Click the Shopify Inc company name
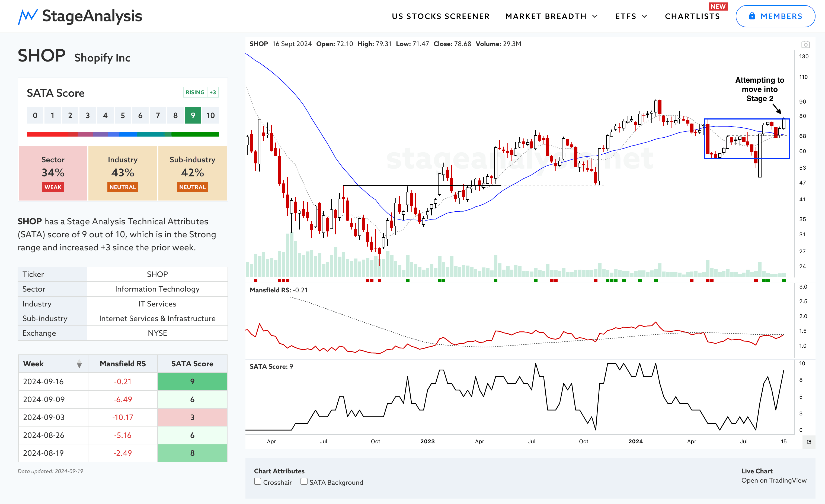 pyautogui.click(x=103, y=58)
